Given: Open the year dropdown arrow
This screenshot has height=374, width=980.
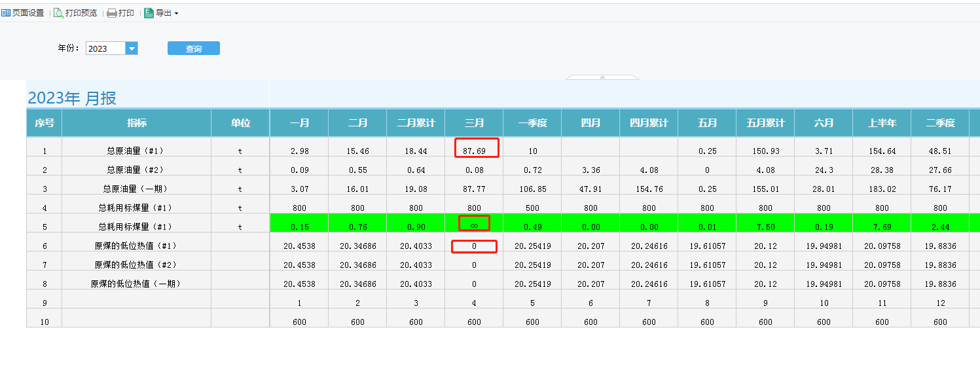Looking at the screenshot, I should click(132, 48).
